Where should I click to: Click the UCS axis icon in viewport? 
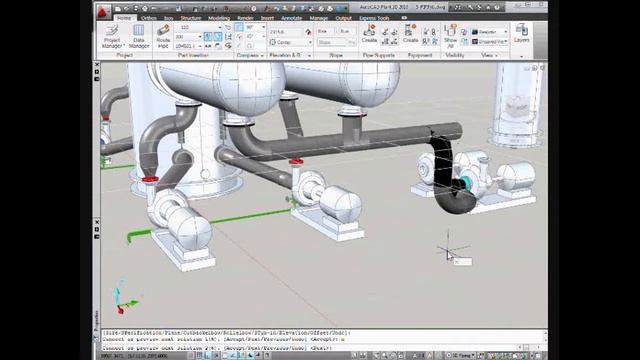pyautogui.click(x=127, y=298)
